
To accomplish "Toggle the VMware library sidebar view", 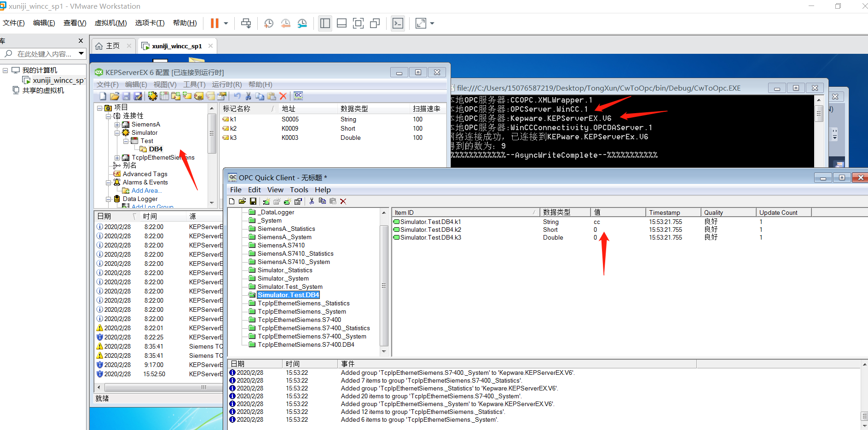I will click(x=325, y=23).
